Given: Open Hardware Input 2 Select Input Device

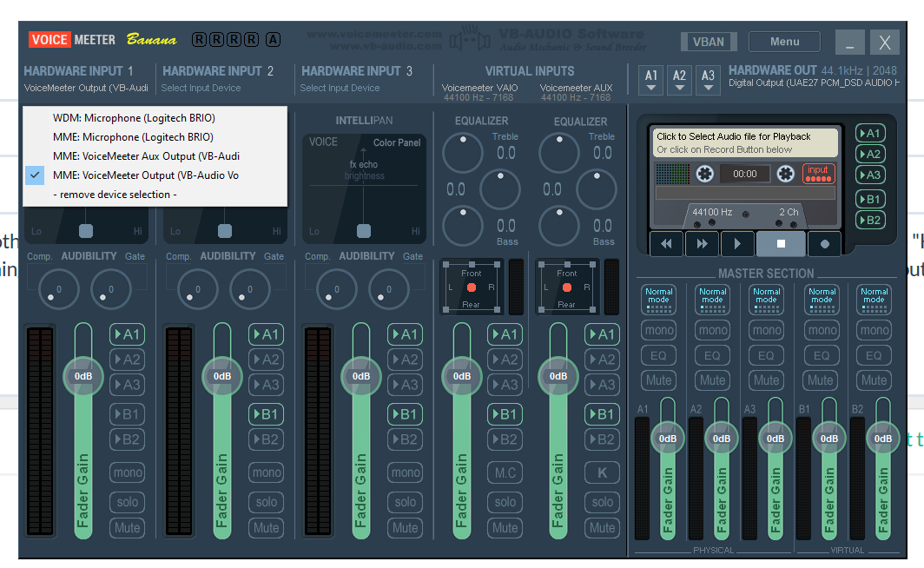Looking at the screenshot, I should [x=201, y=88].
